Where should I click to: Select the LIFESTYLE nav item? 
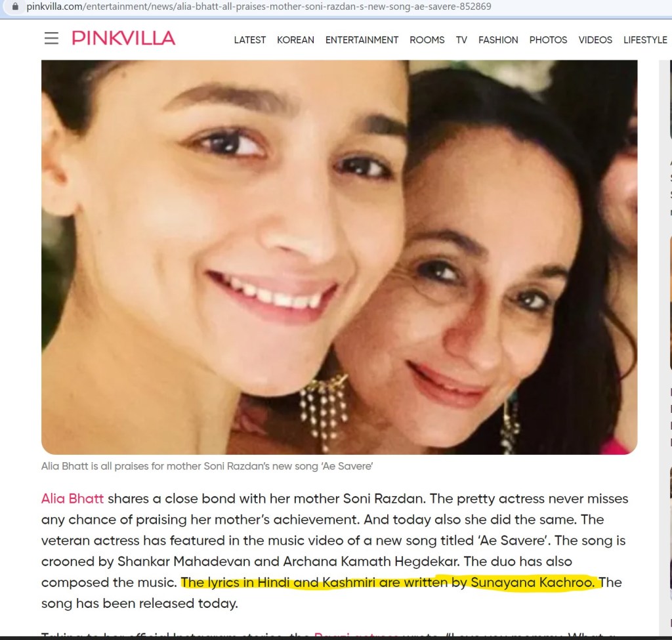click(x=645, y=40)
